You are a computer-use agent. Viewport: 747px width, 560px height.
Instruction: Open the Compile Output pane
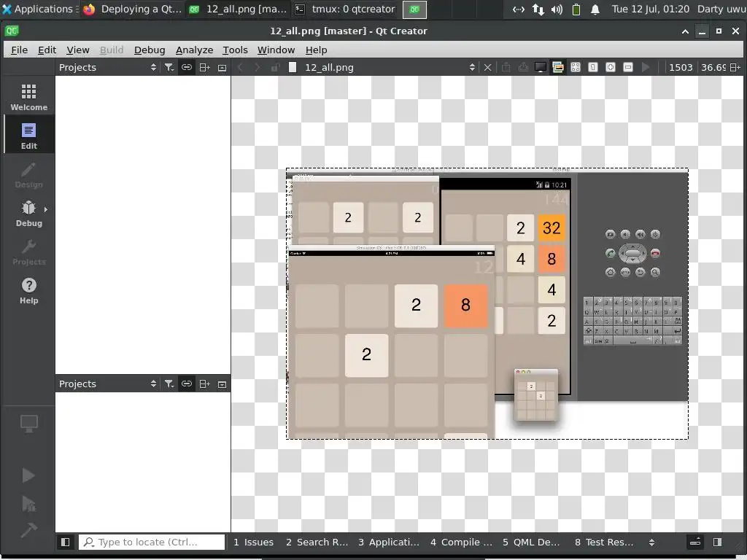pyautogui.click(x=461, y=542)
